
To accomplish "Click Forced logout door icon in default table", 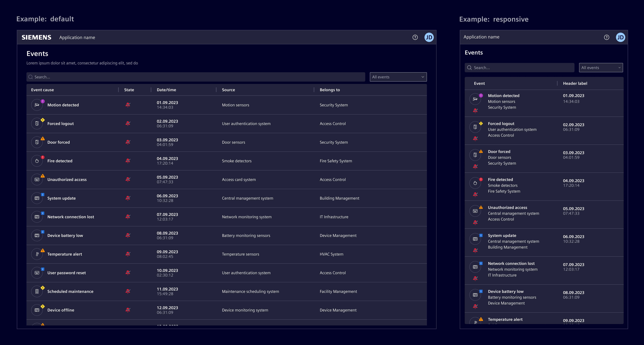I will coord(37,124).
